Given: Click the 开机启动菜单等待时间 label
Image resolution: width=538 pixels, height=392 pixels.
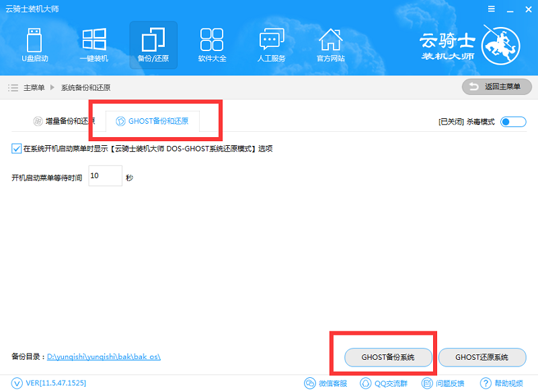Looking at the screenshot, I should point(47,178).
